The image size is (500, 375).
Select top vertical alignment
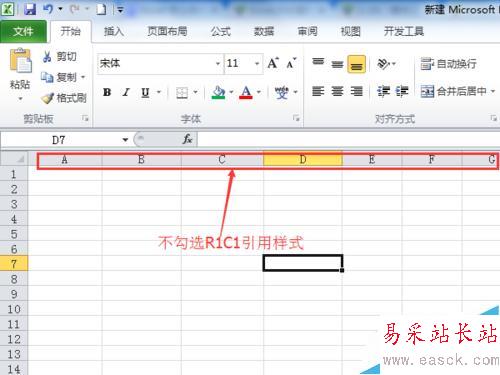point(318,63)
